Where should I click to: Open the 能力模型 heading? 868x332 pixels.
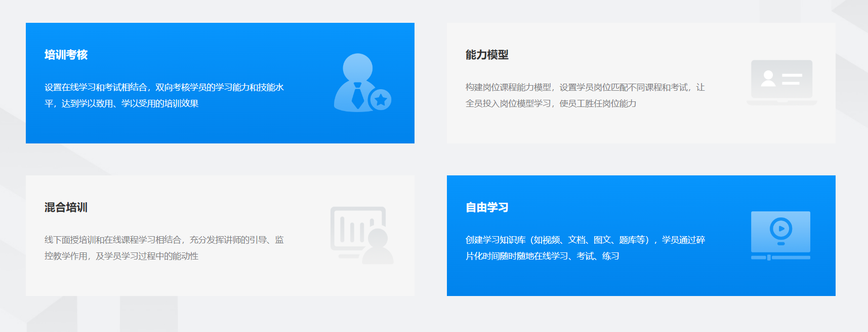(487, 55)
